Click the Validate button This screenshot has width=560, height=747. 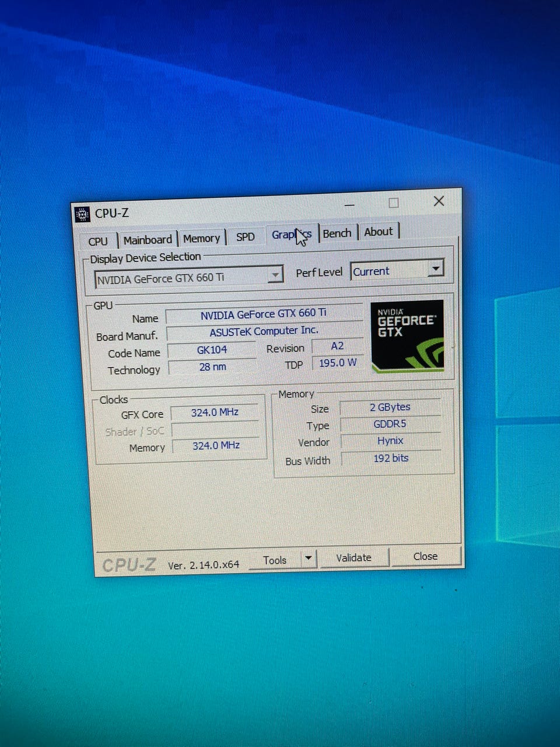pos(353,557)
